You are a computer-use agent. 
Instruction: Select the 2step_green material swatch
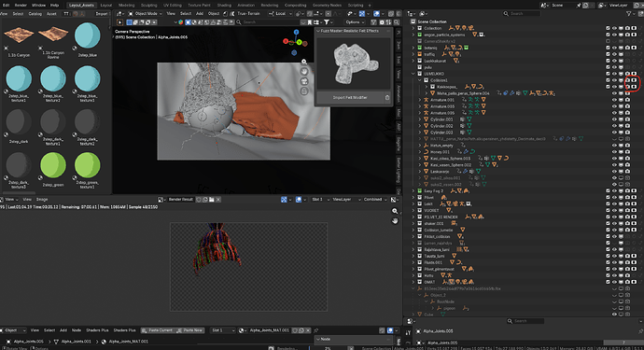coord(53,165)
